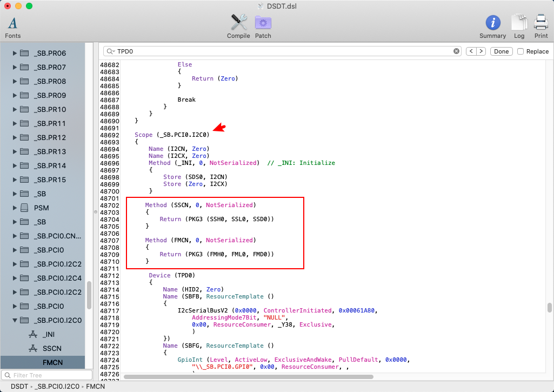This screenshot has height=392, width=554.
Task: Jump to next search match
Action: coord(480,51)
